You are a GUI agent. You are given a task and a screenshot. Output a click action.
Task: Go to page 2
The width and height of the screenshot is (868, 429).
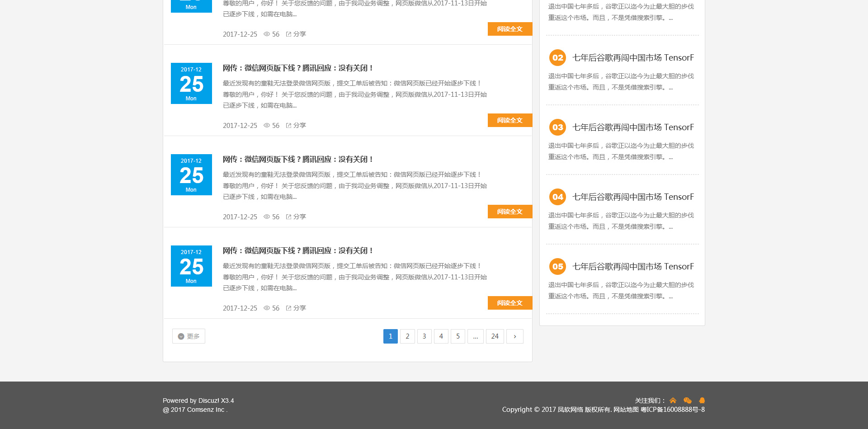click(x=407, y=336)
